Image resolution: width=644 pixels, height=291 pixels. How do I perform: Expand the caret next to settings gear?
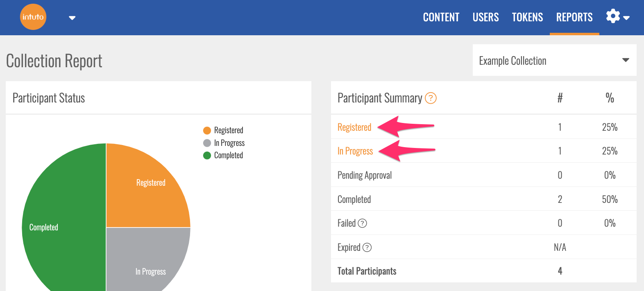pyautogui.click(x=626, y=18)
